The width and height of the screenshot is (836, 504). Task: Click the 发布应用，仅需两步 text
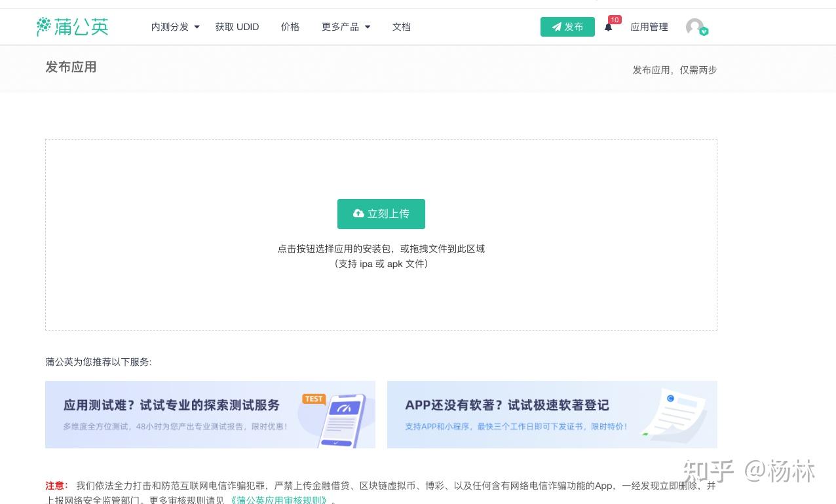(675, 70)
